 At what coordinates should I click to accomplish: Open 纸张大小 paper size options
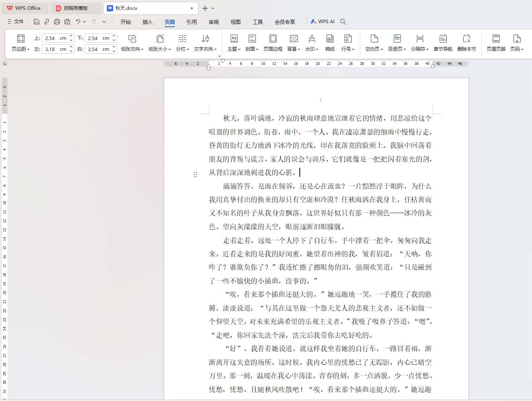(160, 43)
